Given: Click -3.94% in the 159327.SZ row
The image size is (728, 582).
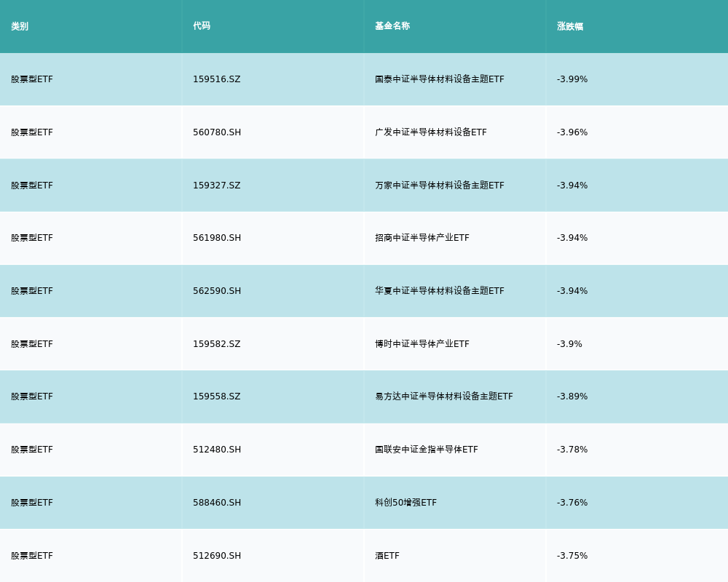Looking at the screenshot, I should [x=572, y=186].
